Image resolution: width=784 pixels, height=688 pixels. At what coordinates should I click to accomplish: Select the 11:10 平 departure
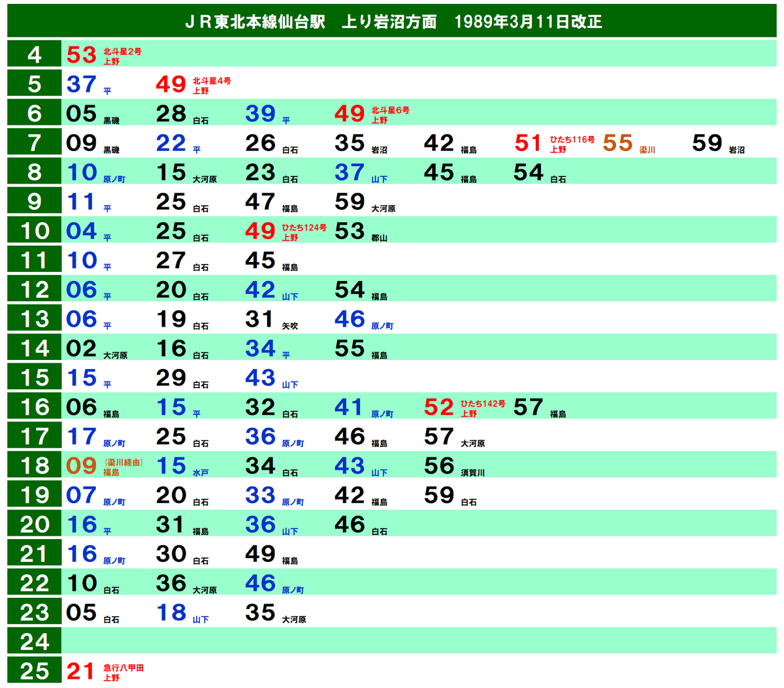pyautogui.click(x=89, y=261)
